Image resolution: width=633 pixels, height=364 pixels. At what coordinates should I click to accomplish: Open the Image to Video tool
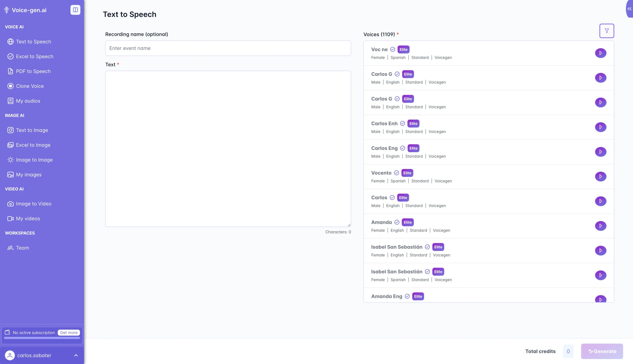click(x=34, y=203)
